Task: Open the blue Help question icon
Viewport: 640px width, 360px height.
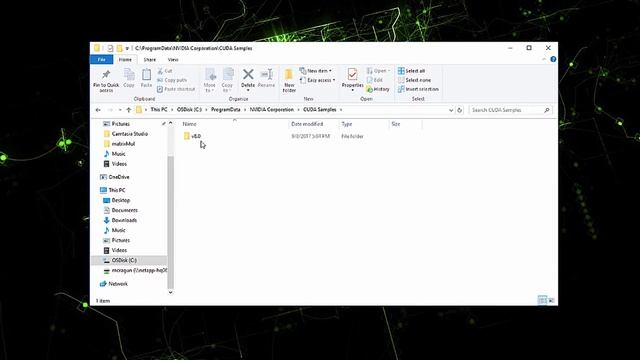Action: [553, 60]
